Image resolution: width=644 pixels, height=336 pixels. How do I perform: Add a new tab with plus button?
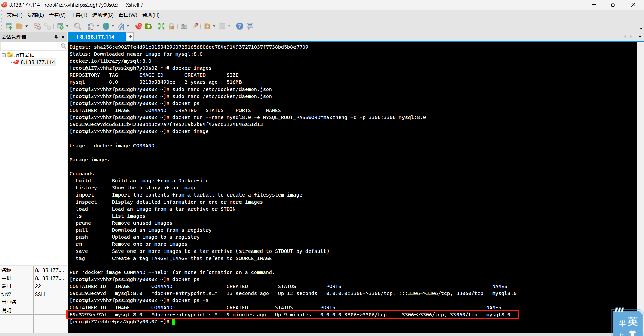[130, 37]
